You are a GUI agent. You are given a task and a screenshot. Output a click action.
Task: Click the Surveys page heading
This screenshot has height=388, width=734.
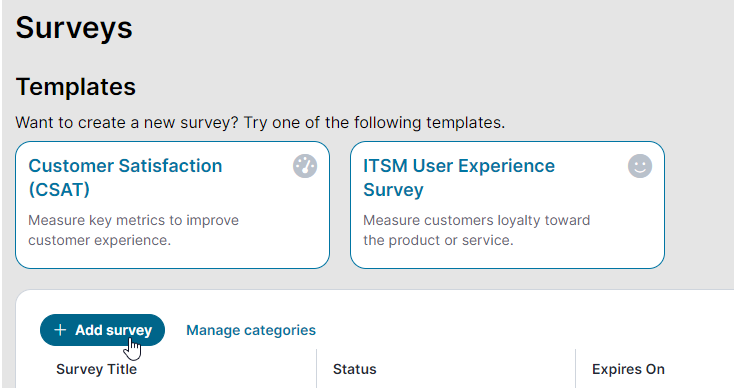click(x=74, y=28)
